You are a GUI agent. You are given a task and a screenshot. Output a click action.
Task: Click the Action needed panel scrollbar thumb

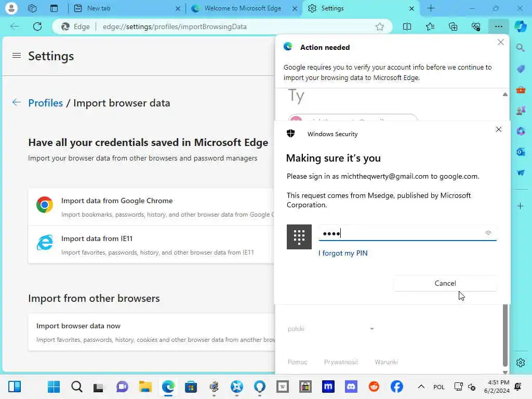tap(505, 335)
